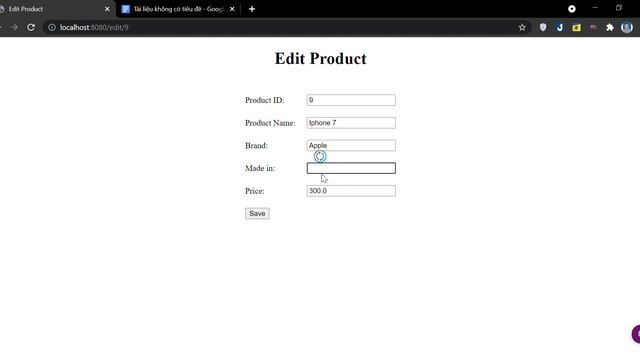This screenshot has width=640, height=360.
Task: Click the Product ID: label
Action: click(264, 100)
